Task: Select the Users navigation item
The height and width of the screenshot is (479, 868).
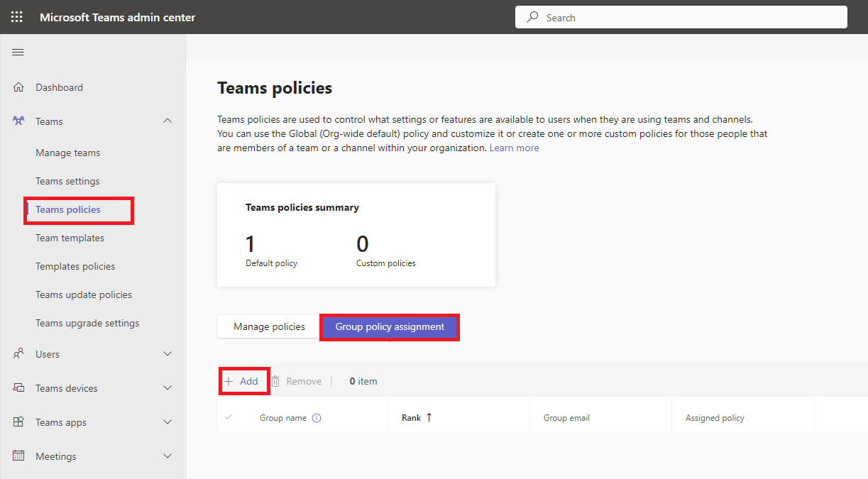Action: click(x=46, y=353)
